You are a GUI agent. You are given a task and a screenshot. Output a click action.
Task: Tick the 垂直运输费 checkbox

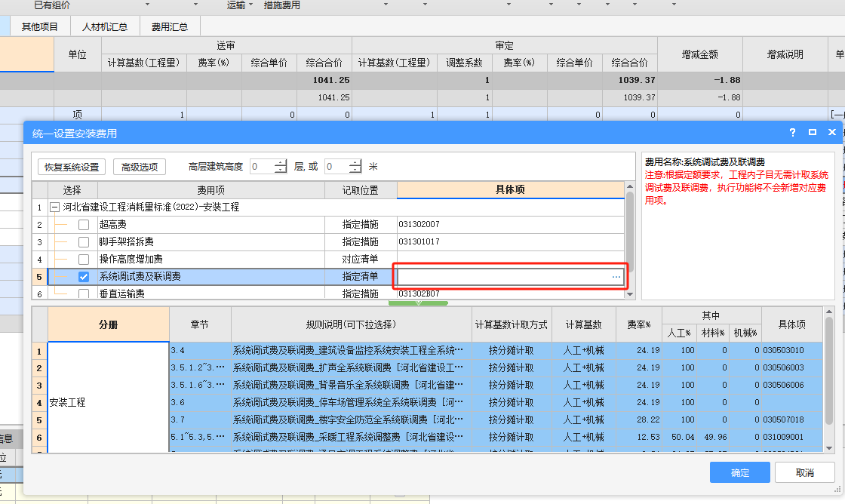coord(84,293)
